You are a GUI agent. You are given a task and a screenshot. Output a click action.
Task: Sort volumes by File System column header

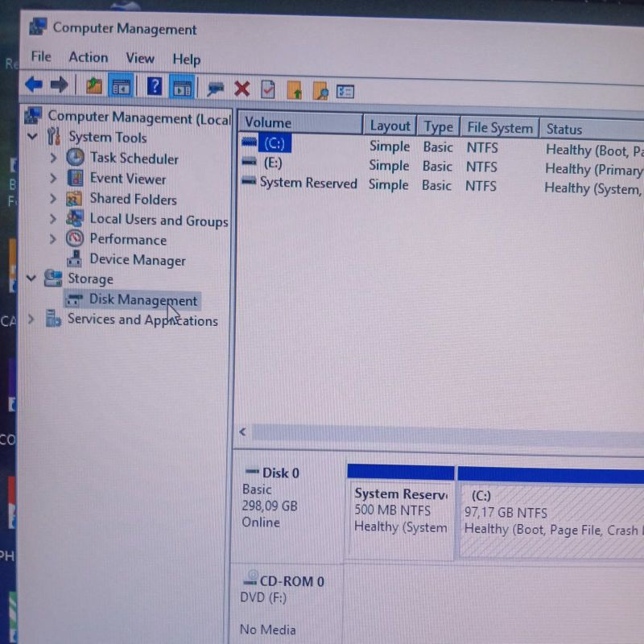tap(499, 127)
